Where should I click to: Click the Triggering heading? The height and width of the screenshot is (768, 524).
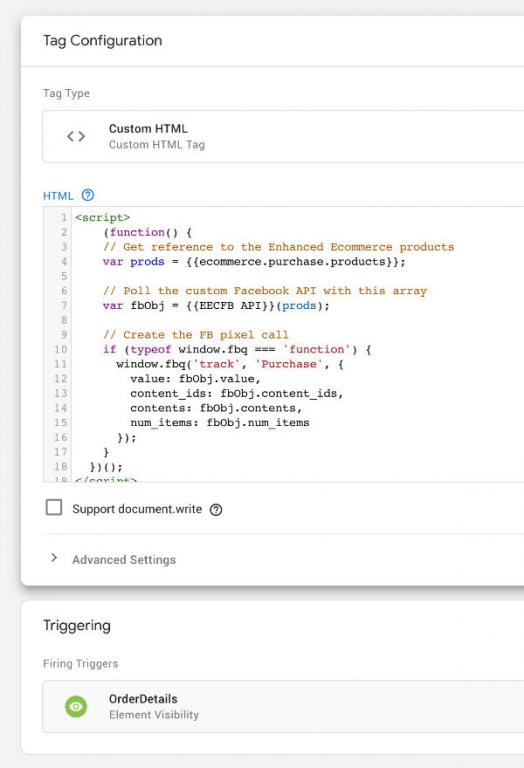(77, 625)
